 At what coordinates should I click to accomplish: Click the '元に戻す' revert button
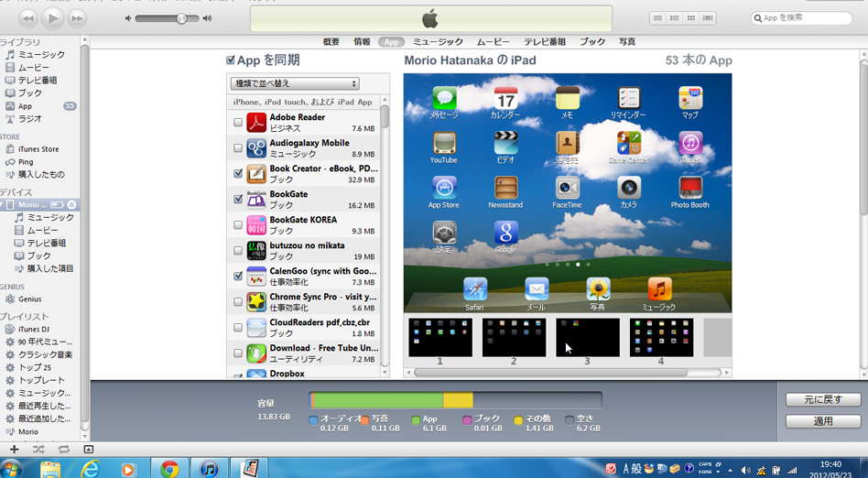point(823,399)
